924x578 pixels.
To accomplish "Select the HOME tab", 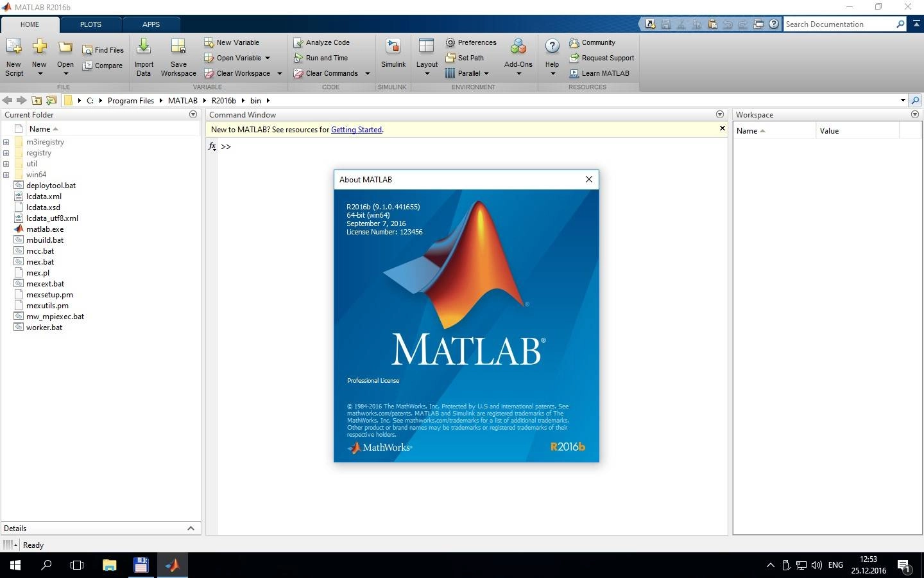I will click(30, 24).
